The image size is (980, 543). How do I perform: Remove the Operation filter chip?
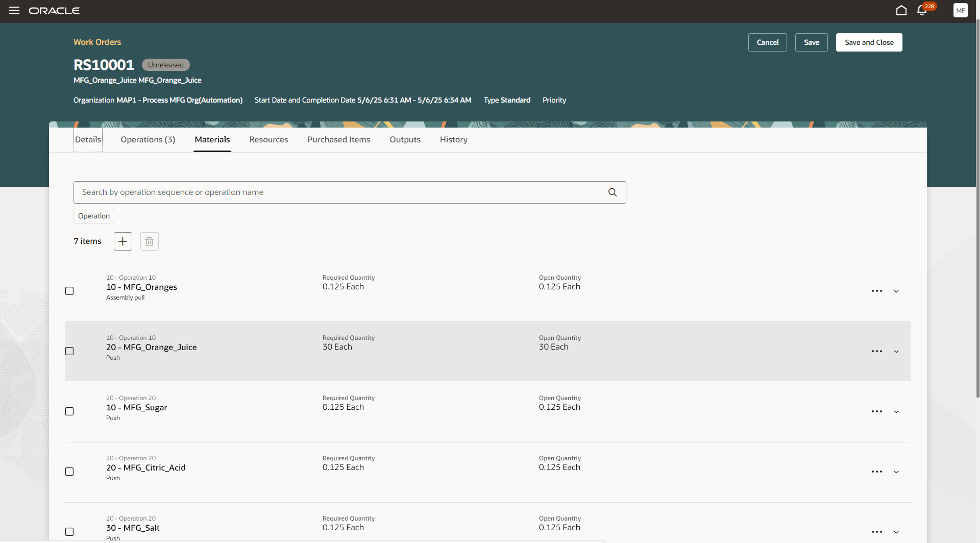click(x=93, y=215)
